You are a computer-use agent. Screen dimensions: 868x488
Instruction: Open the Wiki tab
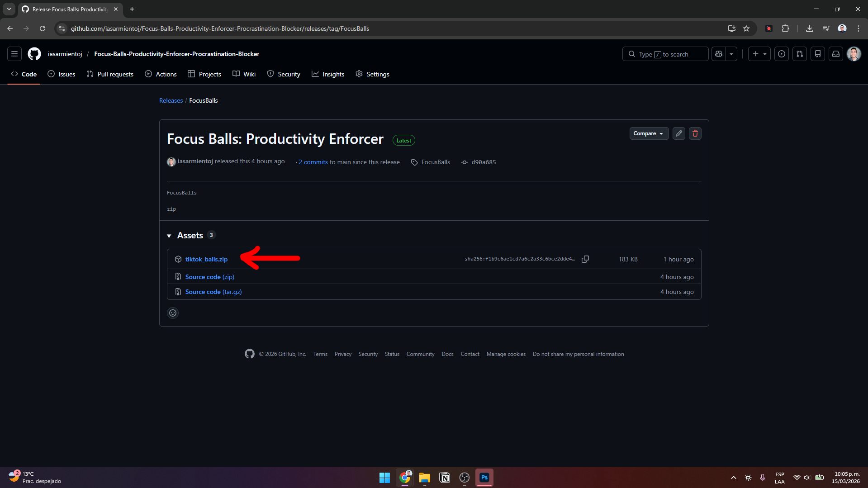244,74
